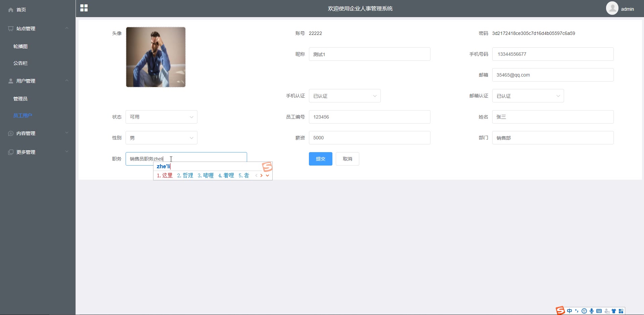The height and width of the screenshot is (315, 644).
Task: Click the 邮箱 input field
Action: pyautogui.click(x=553, y=75)
